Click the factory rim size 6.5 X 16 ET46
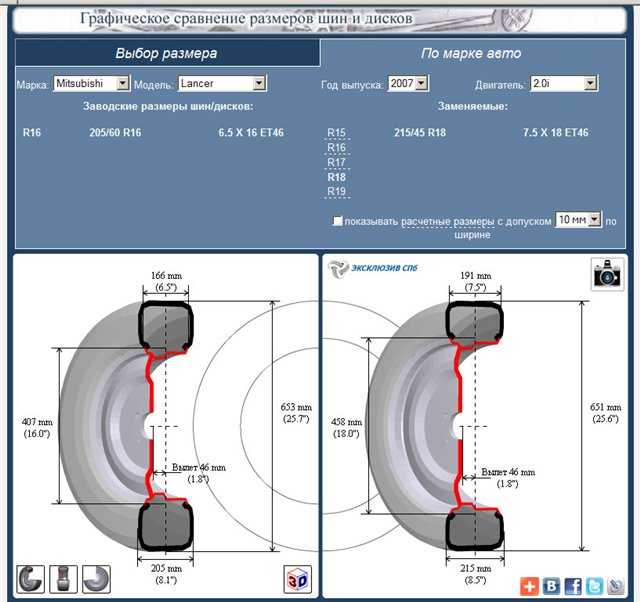The image size is (640, 602). pyautogui.click(x=251, y=133)
